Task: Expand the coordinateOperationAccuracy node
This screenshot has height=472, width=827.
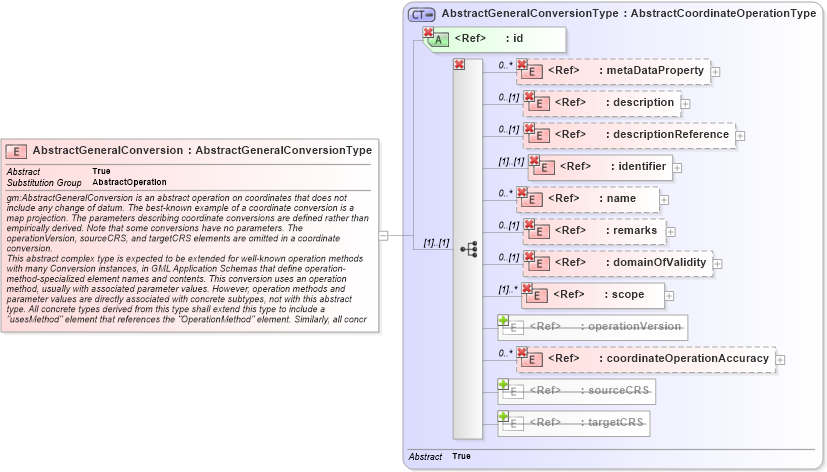Action: pos(780,360)
